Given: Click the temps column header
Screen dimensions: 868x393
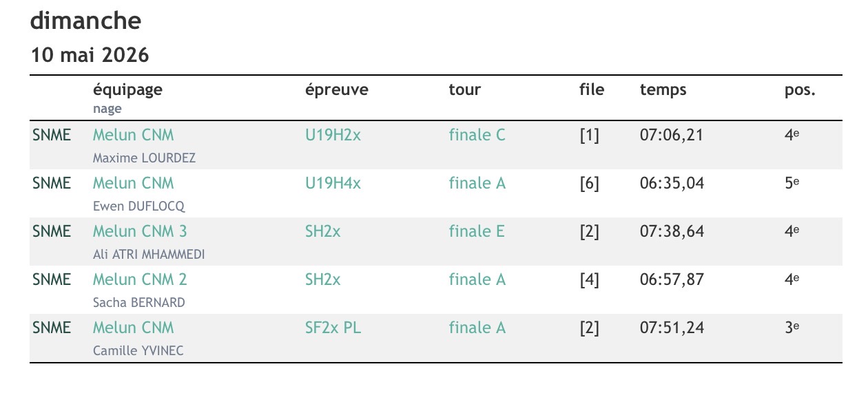Looking at the screenshot, I should 663,89.
